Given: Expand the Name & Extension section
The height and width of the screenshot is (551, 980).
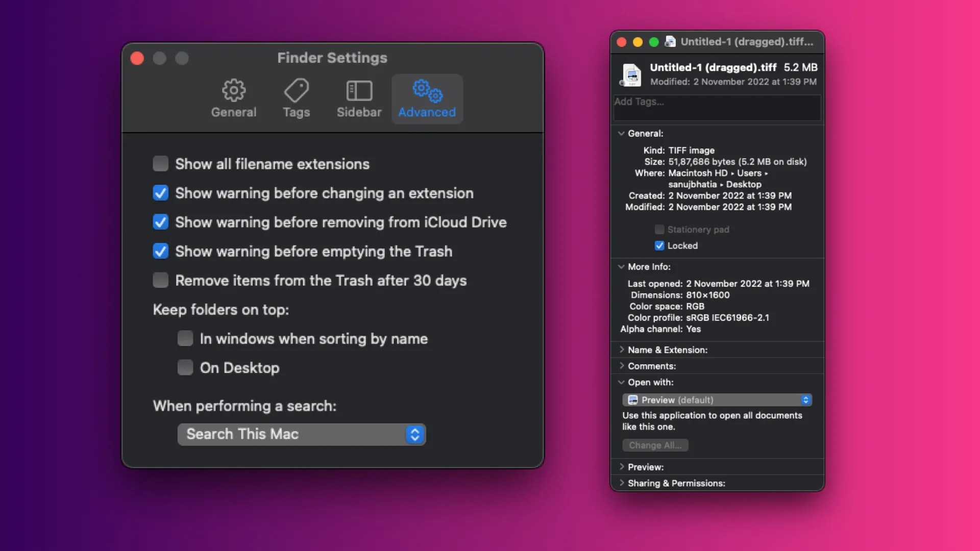Looking at the screenshot, I should [622, 350].
